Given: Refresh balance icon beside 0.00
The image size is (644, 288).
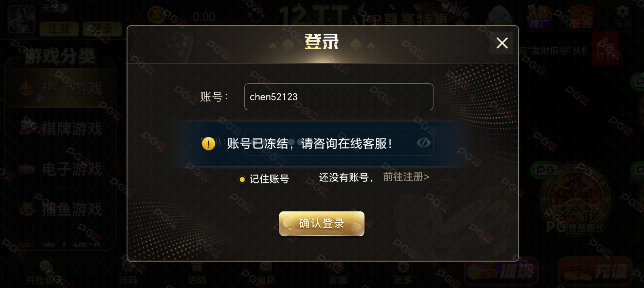Looking at the screenshot, I should click(256, 17).
